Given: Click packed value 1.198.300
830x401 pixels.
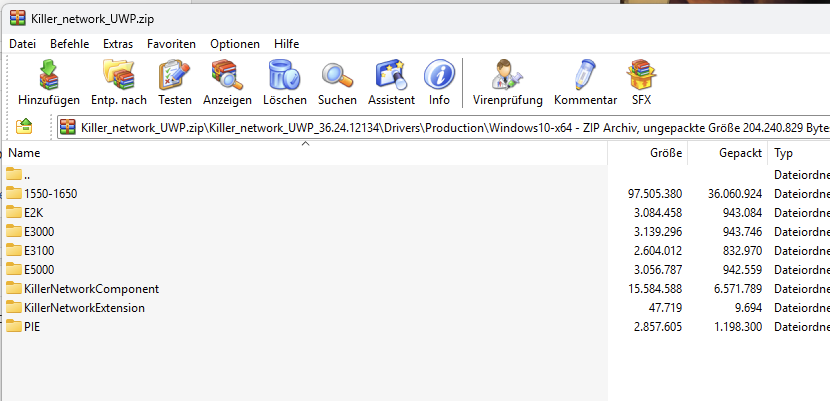Looking at the screenshot, I should point(738,327).
